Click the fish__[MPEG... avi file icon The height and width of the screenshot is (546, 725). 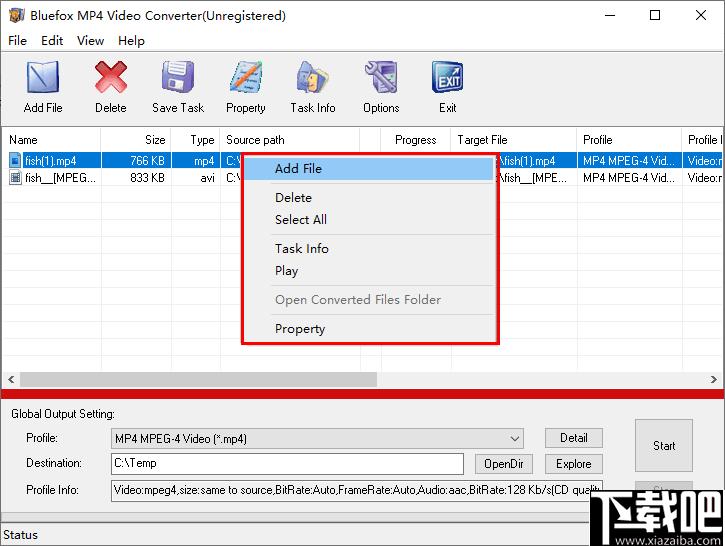pyautogui.click(x=15, y=178)
